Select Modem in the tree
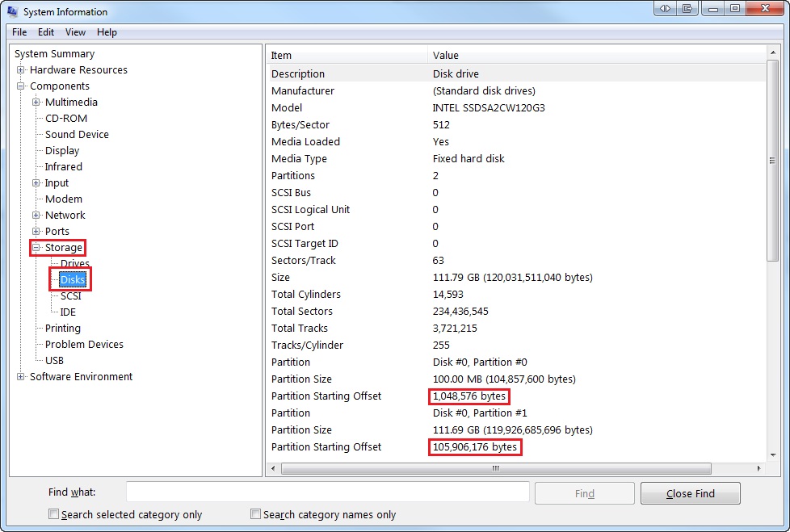The width and height of the screenshot is (790, 532). pos(64,199)
